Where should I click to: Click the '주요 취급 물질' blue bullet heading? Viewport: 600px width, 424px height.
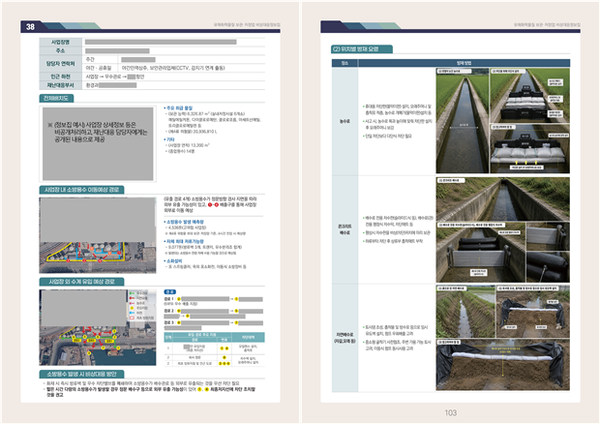coord(178,108)
